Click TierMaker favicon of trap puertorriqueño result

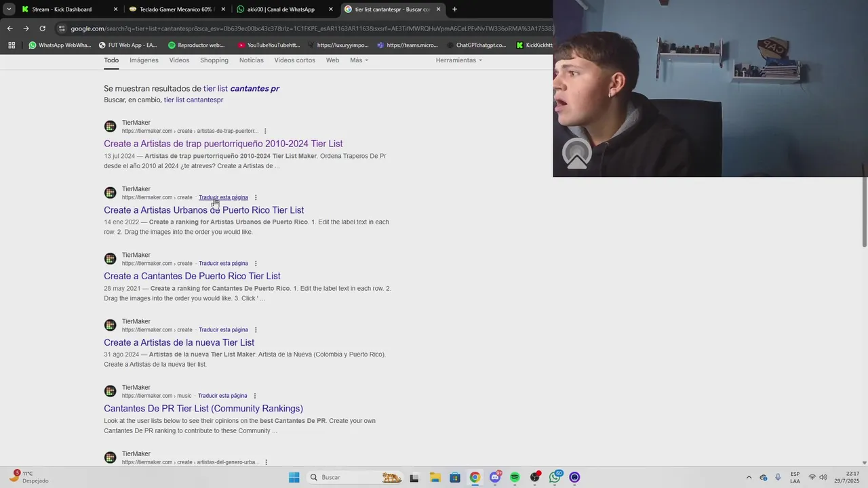click(x=110, y=127)
